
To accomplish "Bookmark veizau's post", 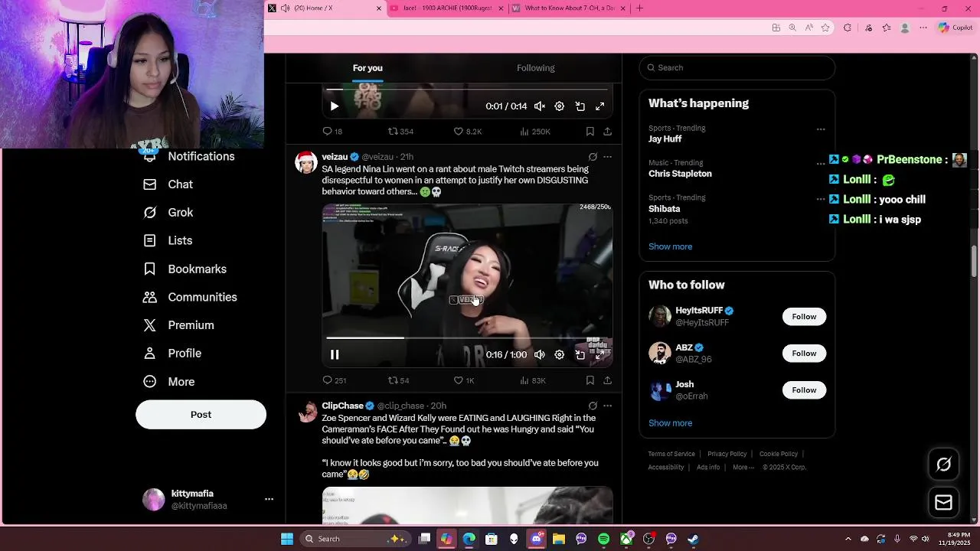I will [x=590, y=380].
